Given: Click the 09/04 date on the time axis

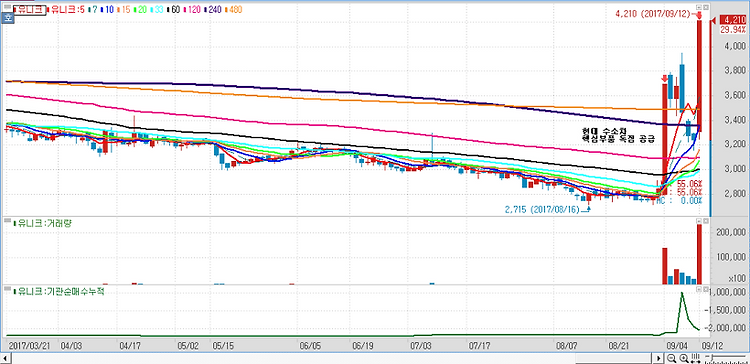Looking at the screenshot, I should [x=678, y=345].
